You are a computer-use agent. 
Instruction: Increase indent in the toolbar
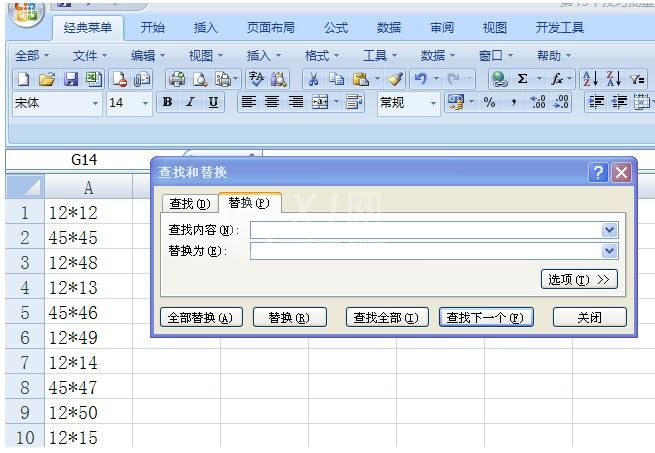tap(619, 102)
